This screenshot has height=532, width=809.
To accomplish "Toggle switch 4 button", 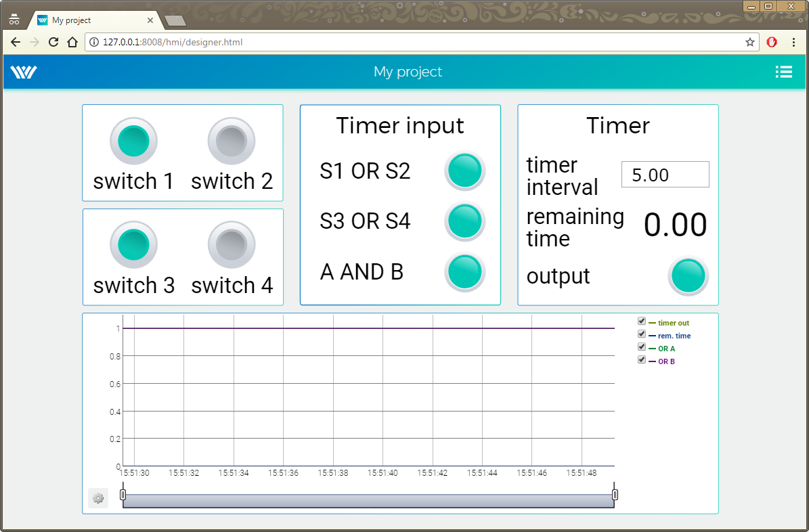I will (232, 244).
